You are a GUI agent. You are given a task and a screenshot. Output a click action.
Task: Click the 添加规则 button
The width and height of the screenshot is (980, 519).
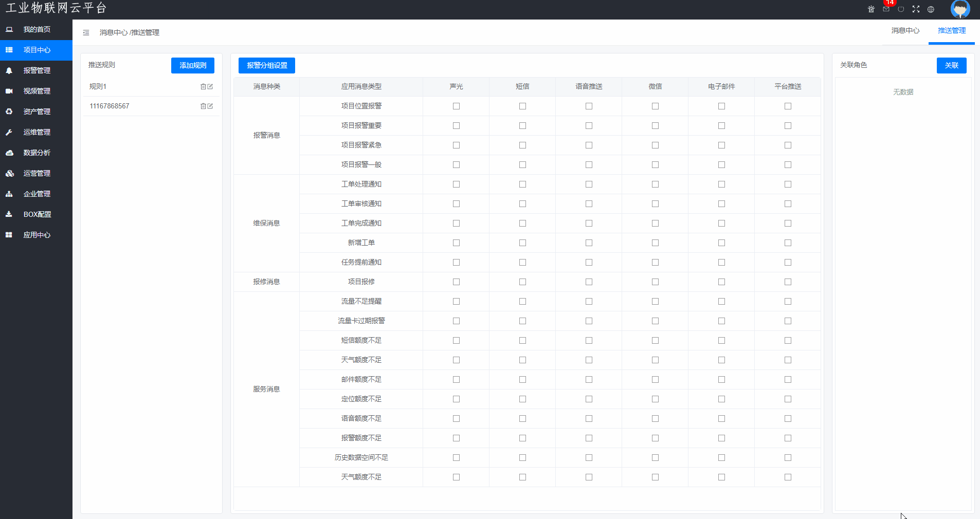(x=192, y=65)
